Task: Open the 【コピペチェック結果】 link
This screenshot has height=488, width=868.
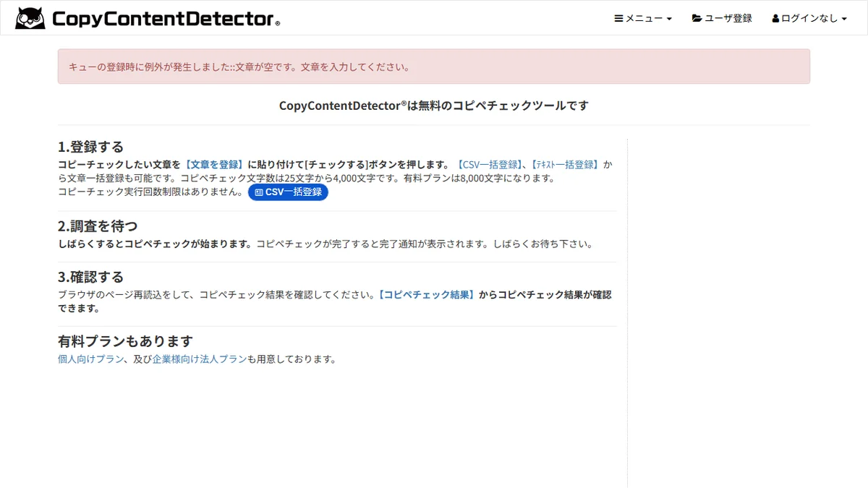Action: (x=426, y=295)
